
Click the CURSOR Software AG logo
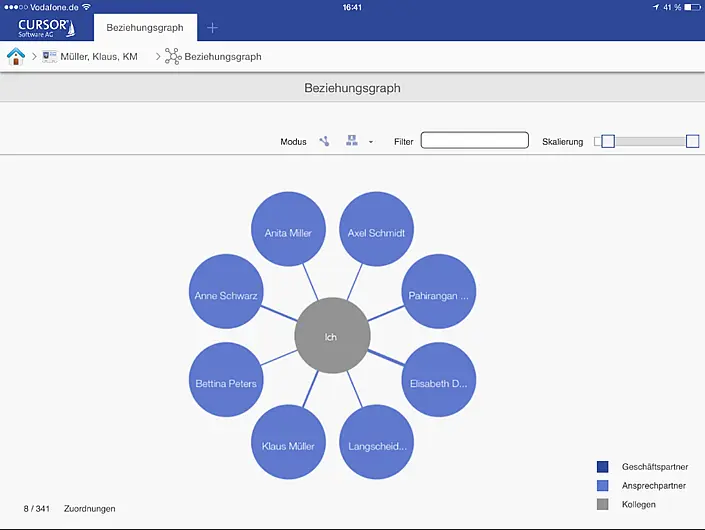click(x=46, y=27)
